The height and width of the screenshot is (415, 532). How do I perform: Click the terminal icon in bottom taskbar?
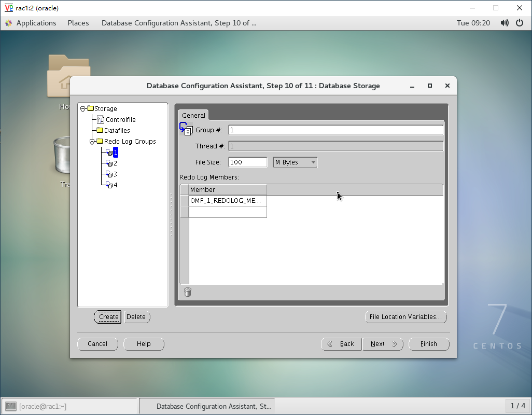click(11, 406)
